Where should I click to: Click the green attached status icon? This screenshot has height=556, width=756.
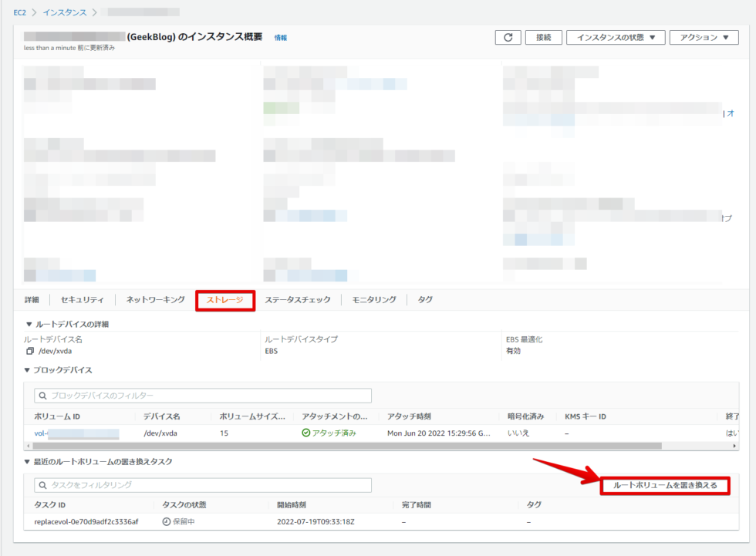click(305, 433)
